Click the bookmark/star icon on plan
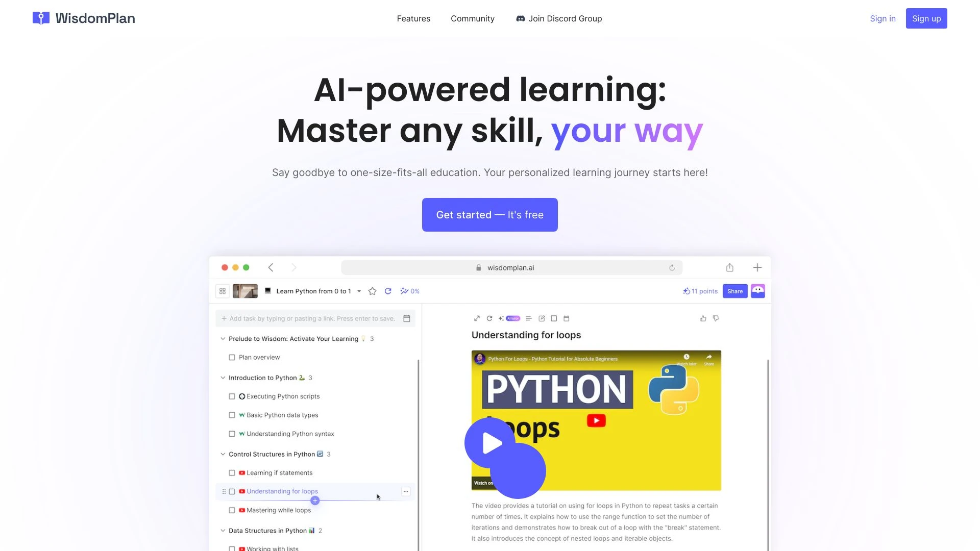 click(372, 291)
